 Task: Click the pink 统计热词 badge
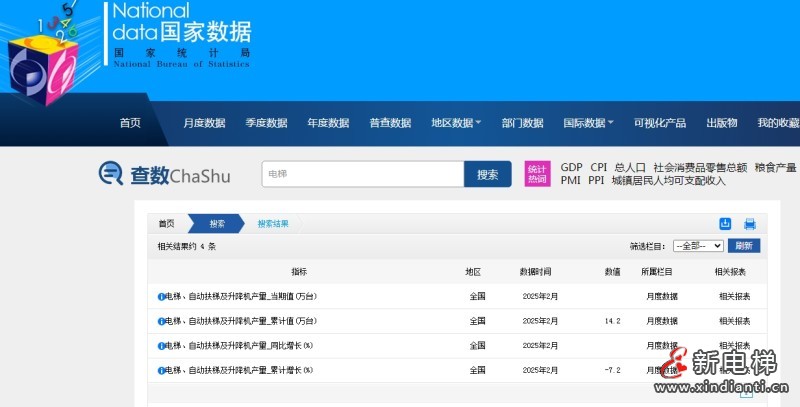(537, 174)
